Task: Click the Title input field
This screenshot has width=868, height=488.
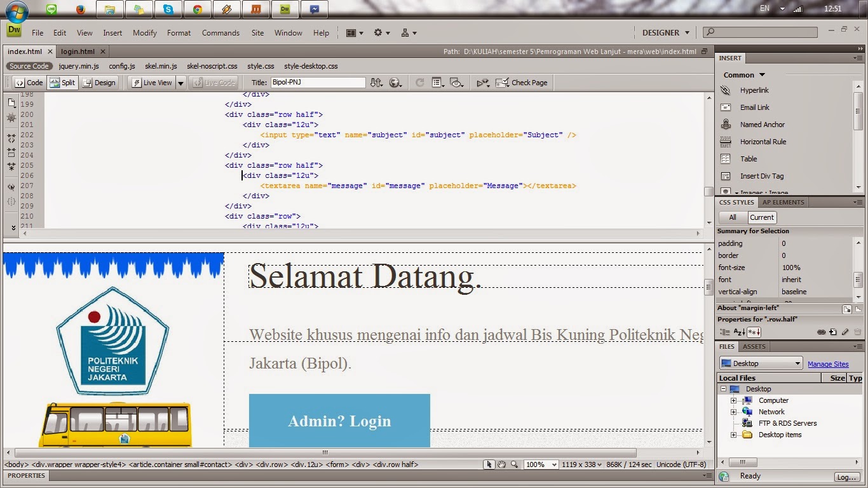Action: [x=318, y=83]
